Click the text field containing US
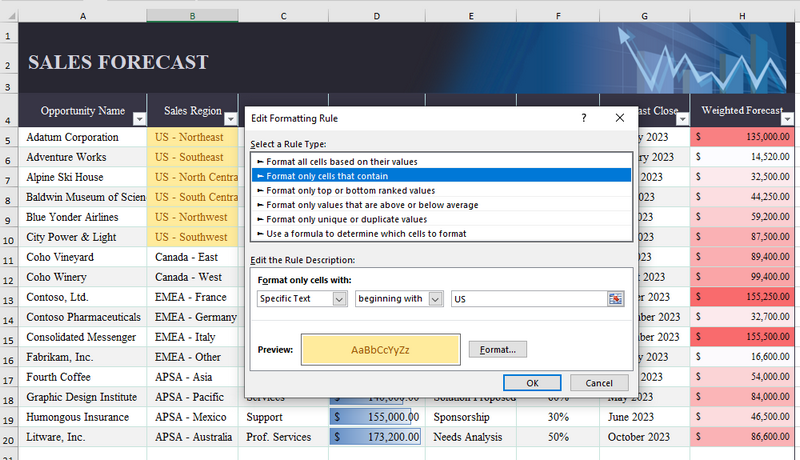Viewport: 800px width, 460px height. pyautogui.click(x=529, y=299)
